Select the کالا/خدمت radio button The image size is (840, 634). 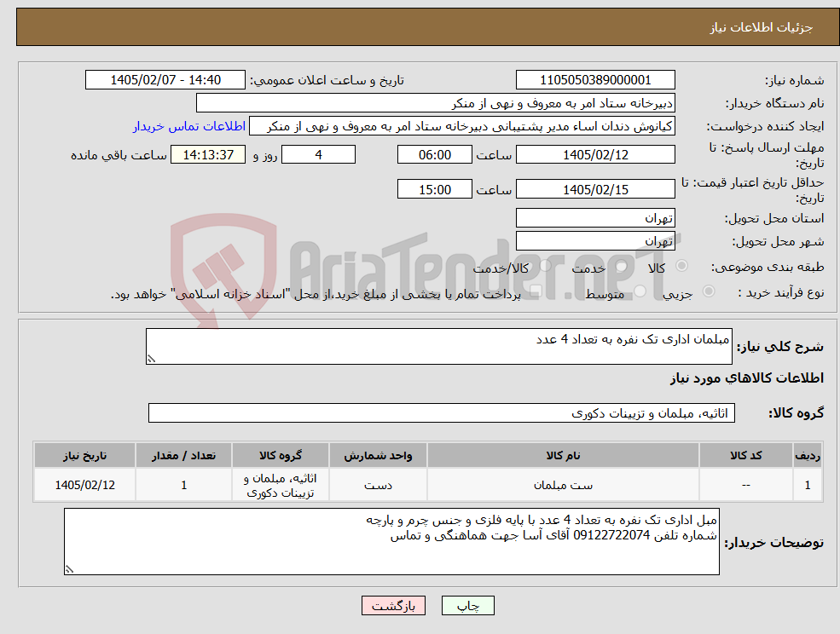545,266
